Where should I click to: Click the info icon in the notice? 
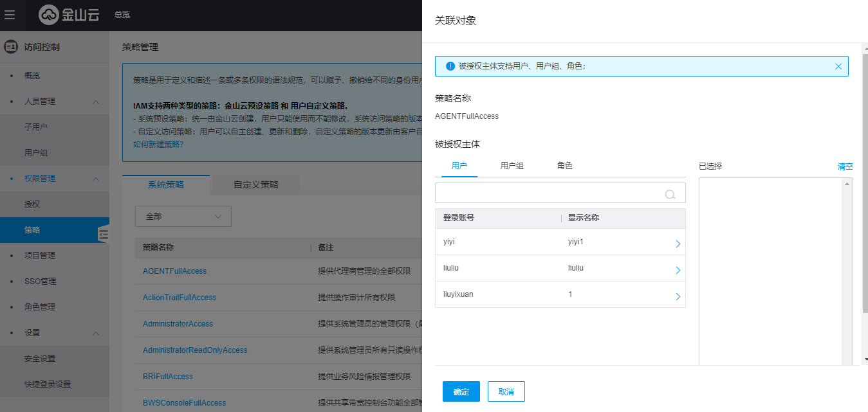tap(450, 66)
